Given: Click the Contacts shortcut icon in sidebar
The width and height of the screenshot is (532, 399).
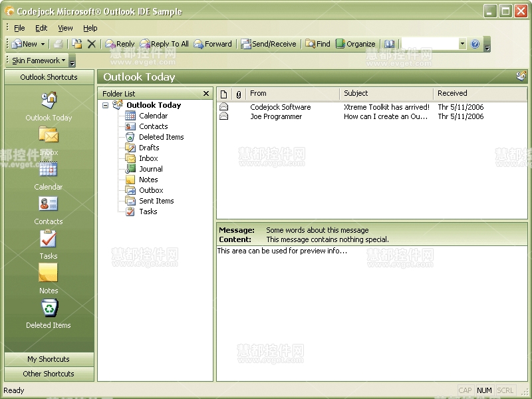Looking at the screenshot, I should (x=48, y=203).
